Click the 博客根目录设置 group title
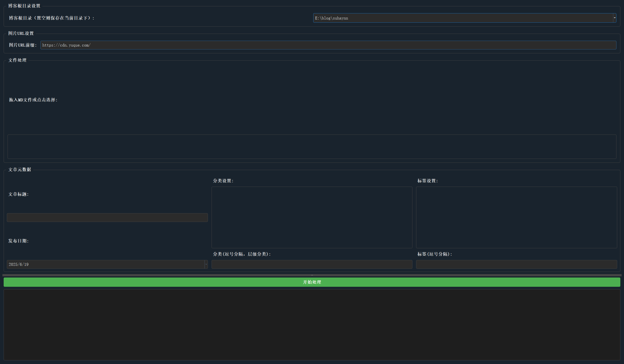Screen dimensions: 624x364 (24, 6)
